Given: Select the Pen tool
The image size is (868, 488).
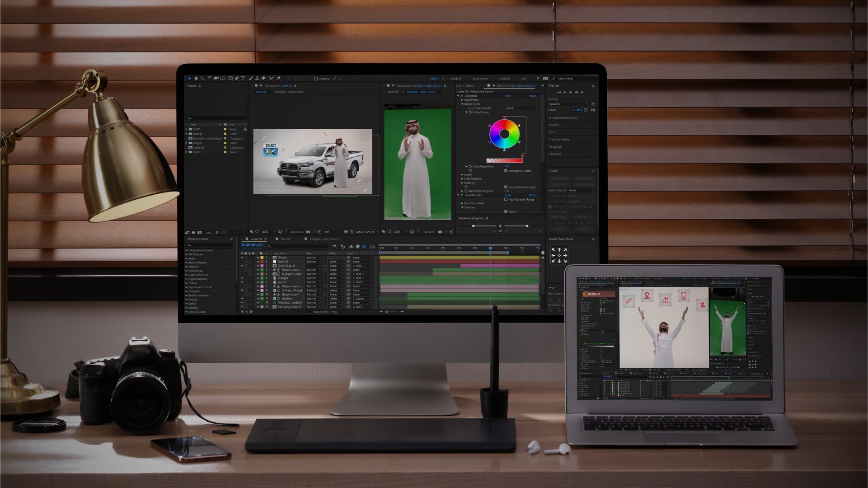Looking at the screenshot, I should 237,78.
